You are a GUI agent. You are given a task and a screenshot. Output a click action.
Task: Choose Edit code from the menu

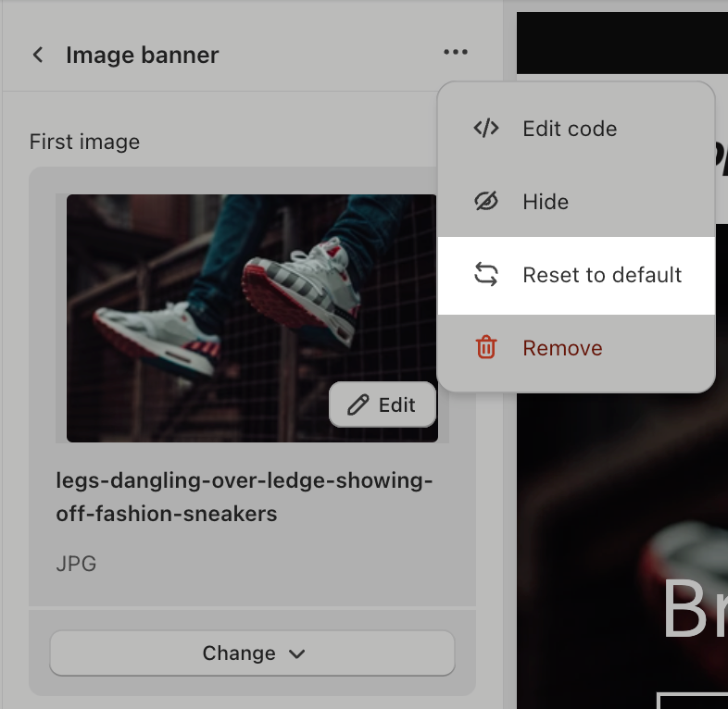(x=576, y=129)
